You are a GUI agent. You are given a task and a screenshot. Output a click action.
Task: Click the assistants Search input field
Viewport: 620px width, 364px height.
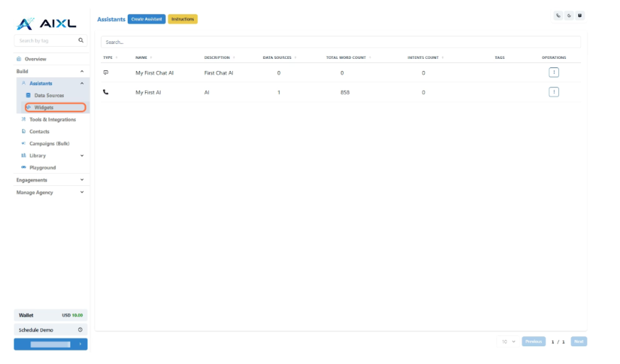(340, 42)
